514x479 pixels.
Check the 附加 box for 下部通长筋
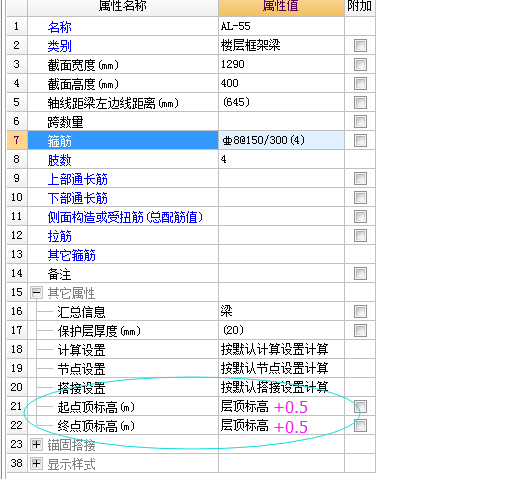pyautogui.click(x=360, y=197)
